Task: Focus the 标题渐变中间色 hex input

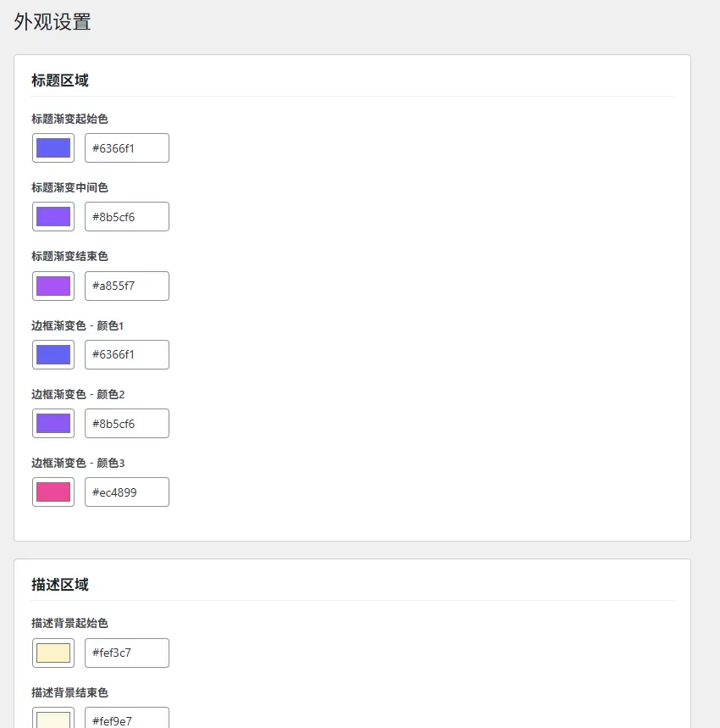Action: 127,216
